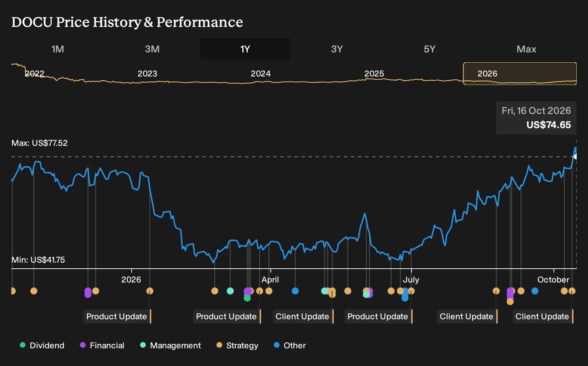588x366 pixels.
Task: Click the July label on the main x-axis
Action: (411, 280)
